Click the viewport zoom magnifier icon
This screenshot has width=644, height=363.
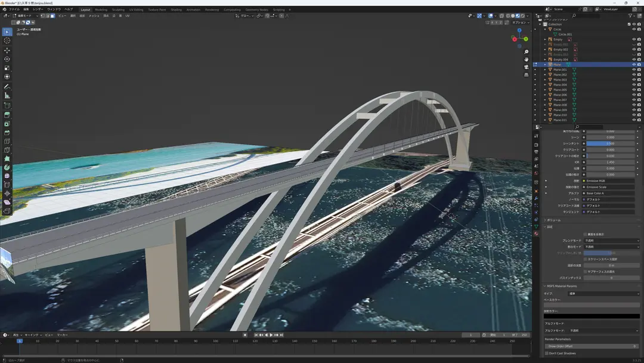click(526, 52)
